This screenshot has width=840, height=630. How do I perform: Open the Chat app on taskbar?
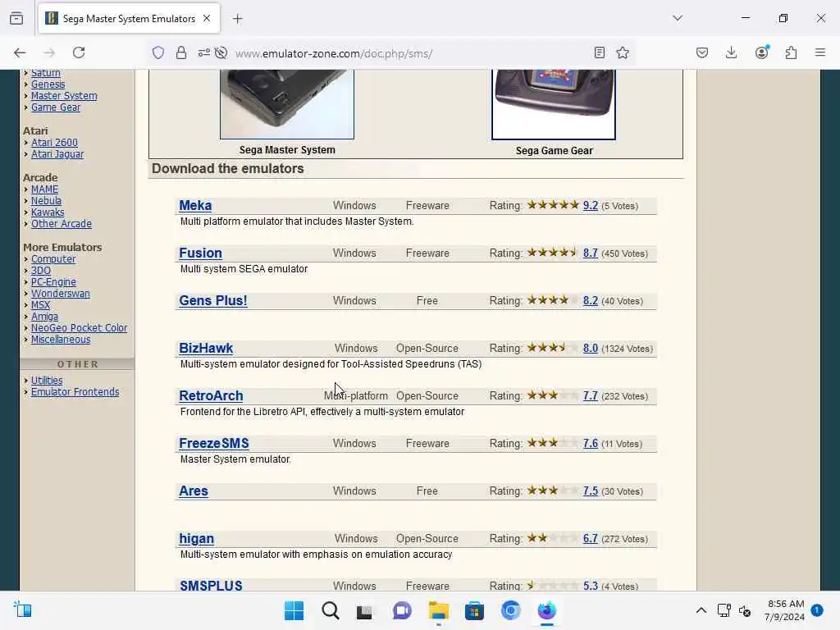[x=402, y=610]
